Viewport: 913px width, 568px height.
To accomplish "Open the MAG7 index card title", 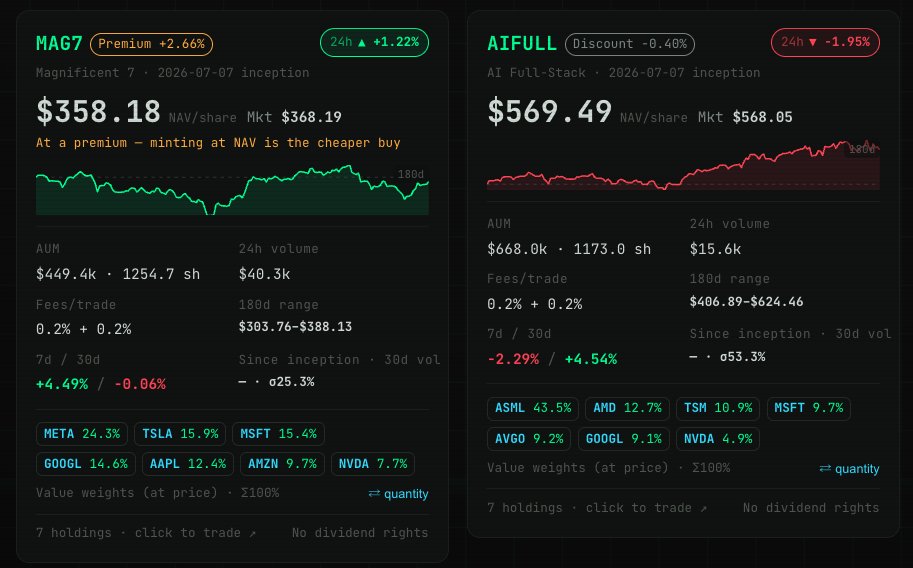I will pos(59,44).
